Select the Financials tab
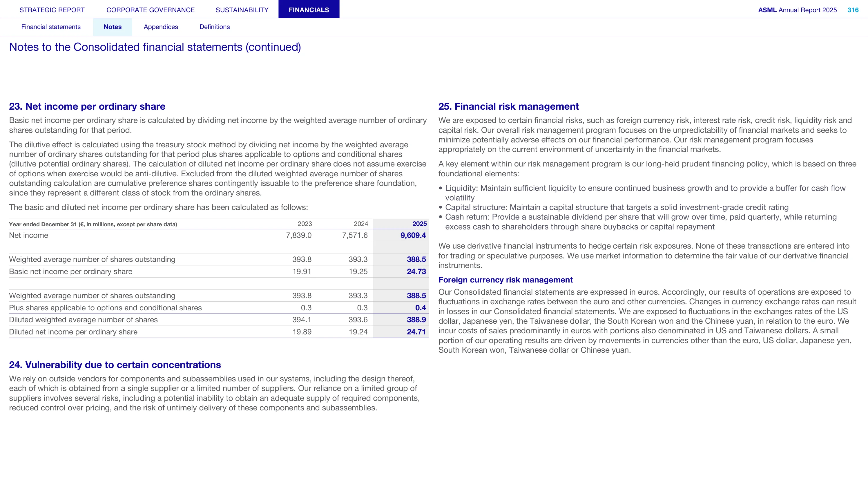The height and width of the screenshot is (489, 868). (x=309, y=9)
